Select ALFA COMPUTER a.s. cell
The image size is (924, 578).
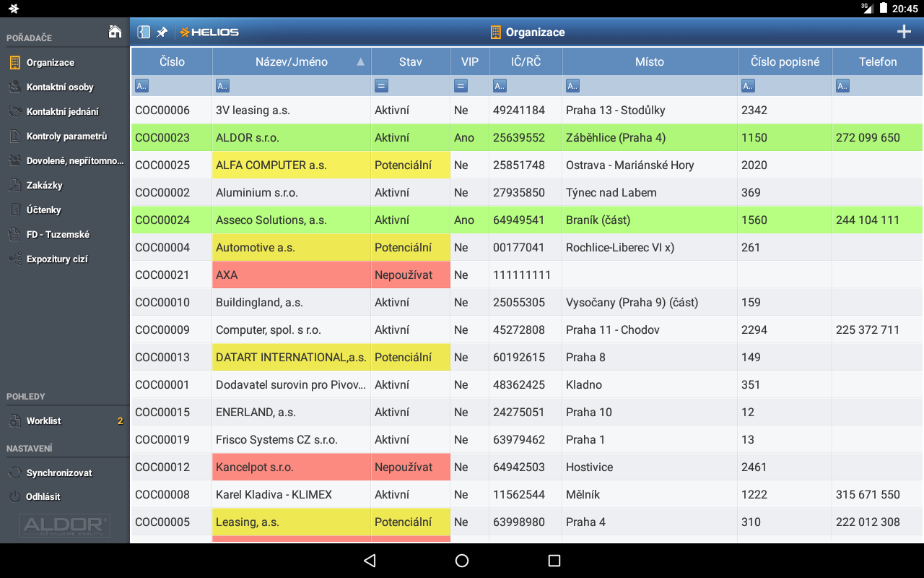[292, 165]
